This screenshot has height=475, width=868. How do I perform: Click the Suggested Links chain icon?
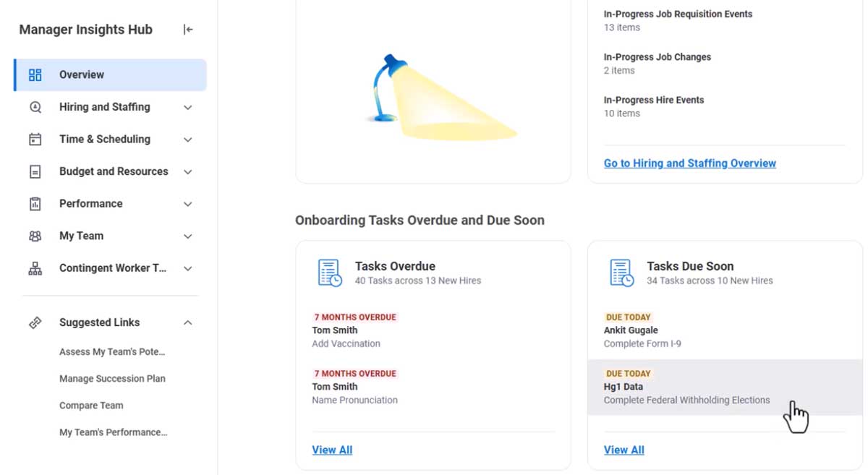coord(35,322)
